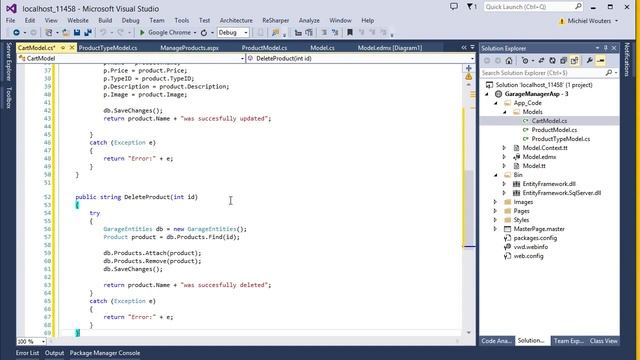This screenshot has width=640, height=360.
Task: Click the Save file icon
Action: pyautogui.click(x=77, y=32)
